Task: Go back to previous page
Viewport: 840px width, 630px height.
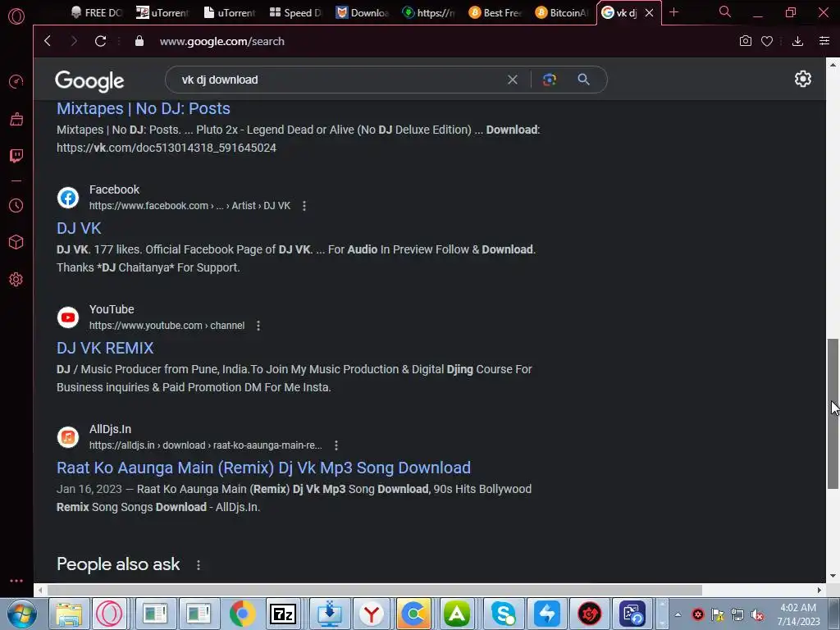Action: [x=48, y=41]
